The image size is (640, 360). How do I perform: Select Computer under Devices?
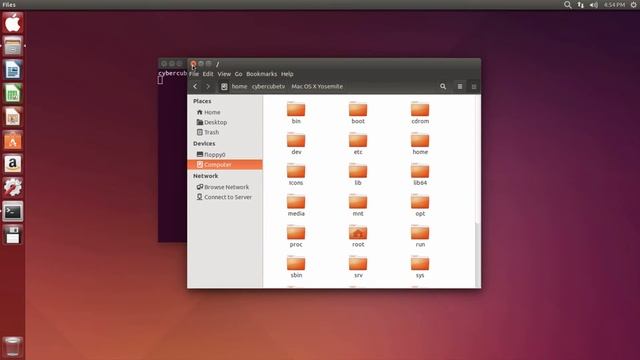click(x=225, y=164)
